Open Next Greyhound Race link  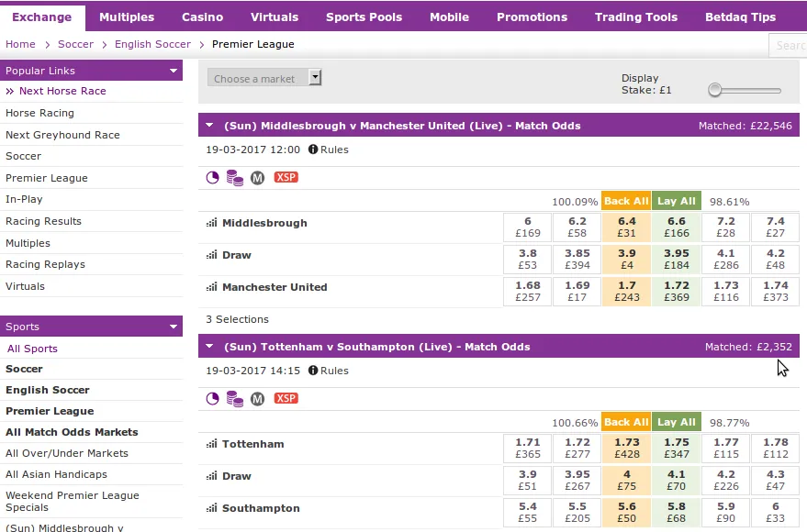tap(62, 135)
